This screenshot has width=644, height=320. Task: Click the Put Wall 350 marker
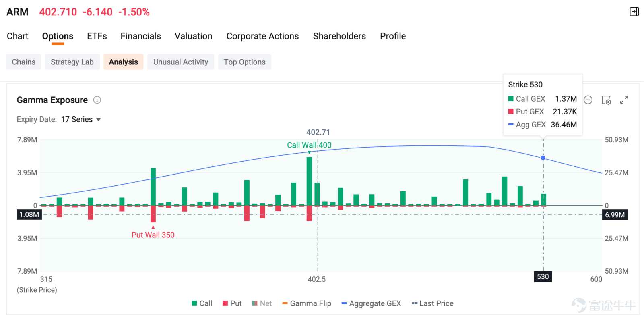click(x=153, y=235)
